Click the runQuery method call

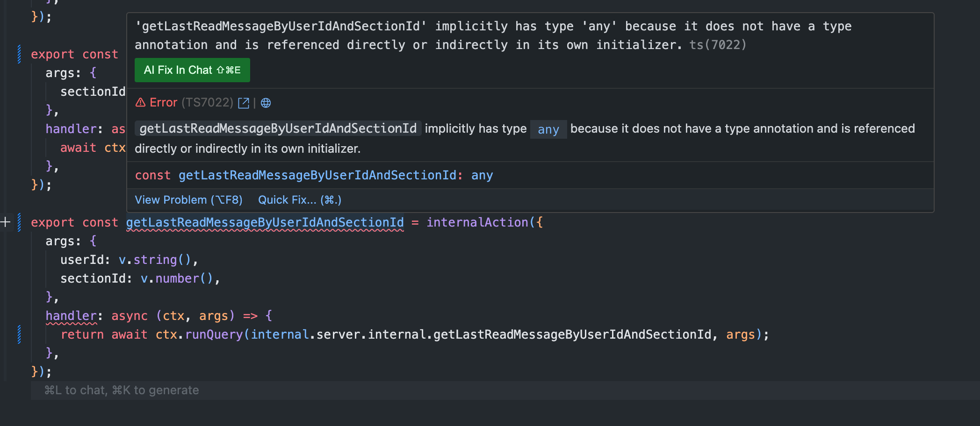(214, 334)
